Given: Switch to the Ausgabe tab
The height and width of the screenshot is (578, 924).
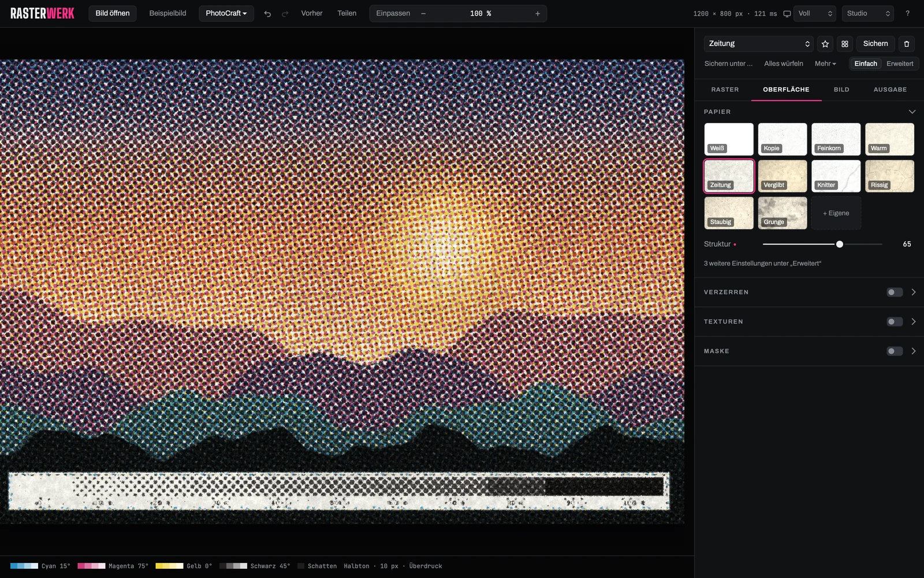Looking at the screenshot, I should coord(890,90).
